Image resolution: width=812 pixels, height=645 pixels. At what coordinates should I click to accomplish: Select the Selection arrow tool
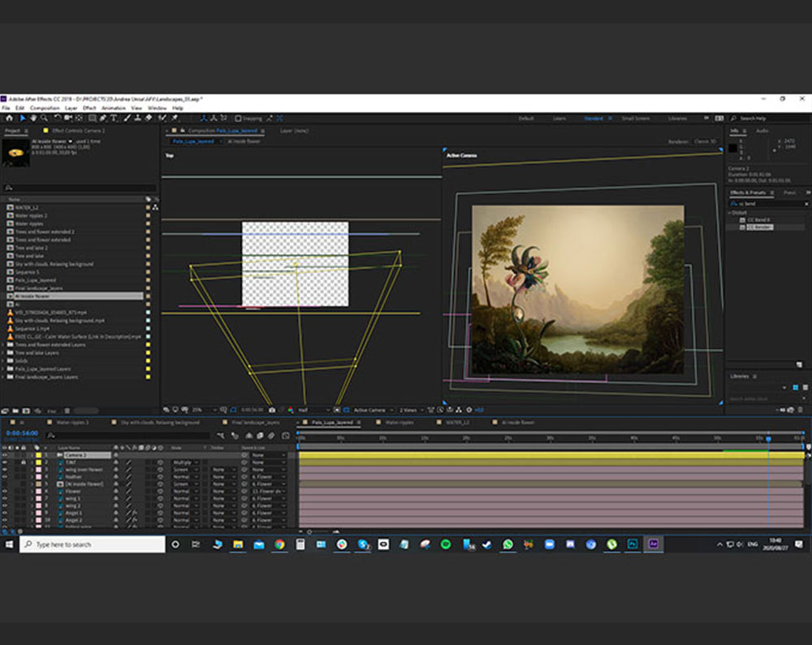22,119
